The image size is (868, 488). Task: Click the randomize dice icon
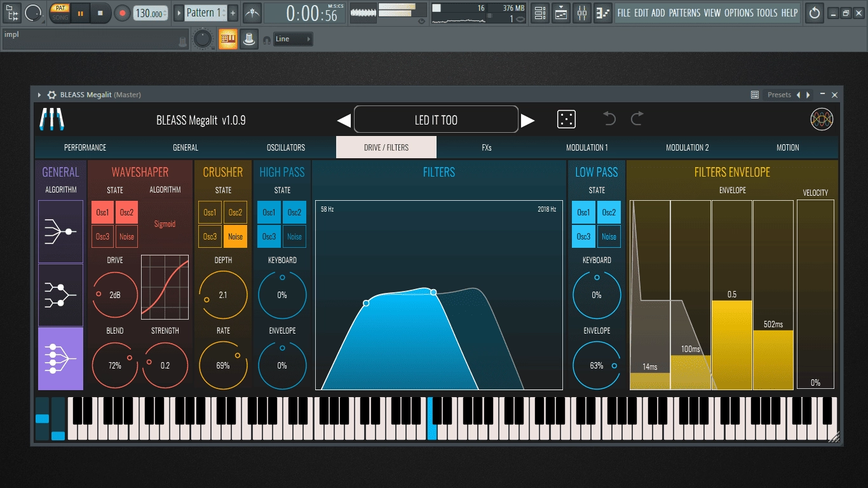tap(566, 119)
